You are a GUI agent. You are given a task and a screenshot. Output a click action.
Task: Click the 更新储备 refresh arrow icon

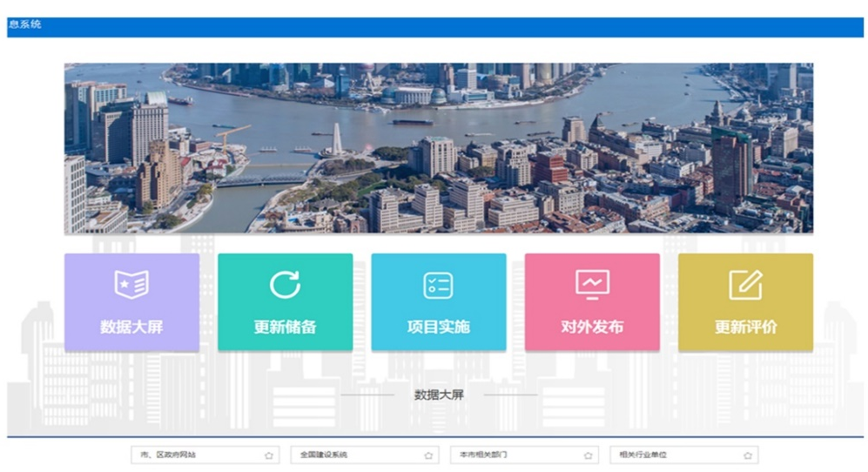tap(285, 285)
